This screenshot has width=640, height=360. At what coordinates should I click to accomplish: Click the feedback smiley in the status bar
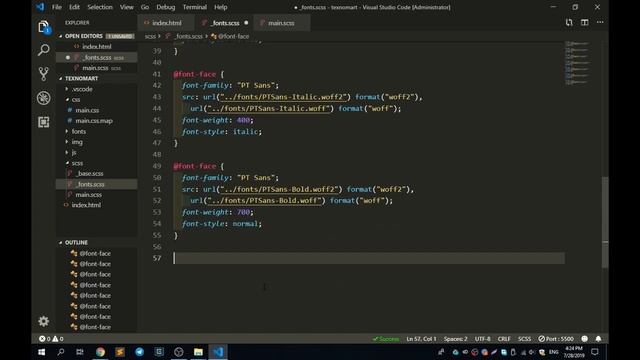click(584, 339)
